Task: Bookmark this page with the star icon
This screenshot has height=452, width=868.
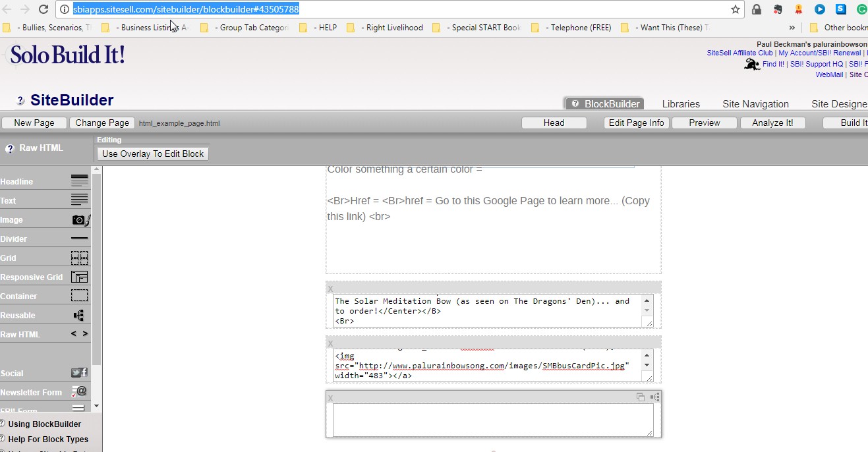Action: point(735,9)
